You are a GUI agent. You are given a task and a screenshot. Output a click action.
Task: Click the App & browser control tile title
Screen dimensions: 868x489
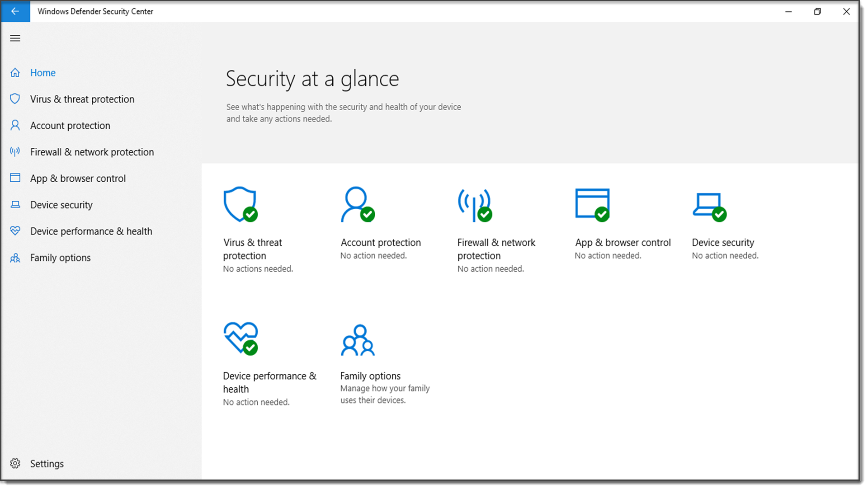623,243
